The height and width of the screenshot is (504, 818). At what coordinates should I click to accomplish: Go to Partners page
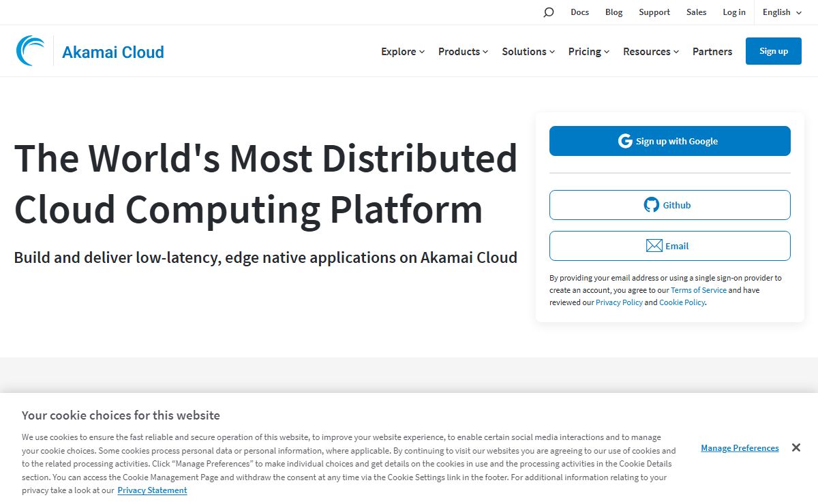pos(712,52)
